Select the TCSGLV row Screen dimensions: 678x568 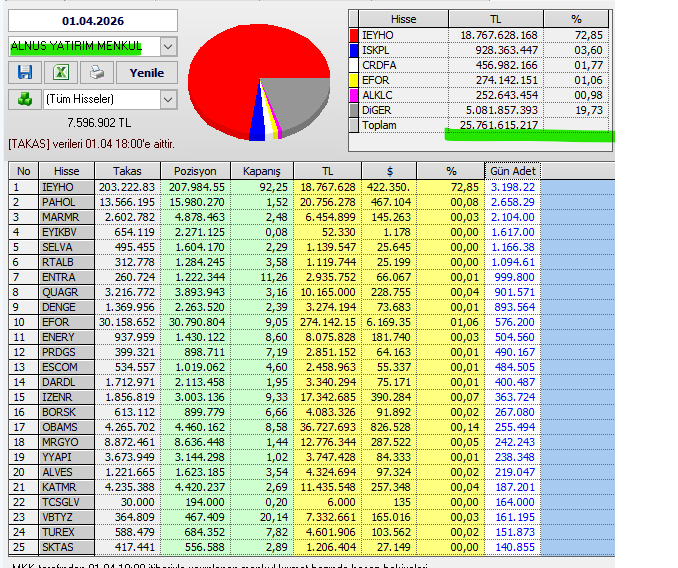pyautogui.click(x=311, y=502)
